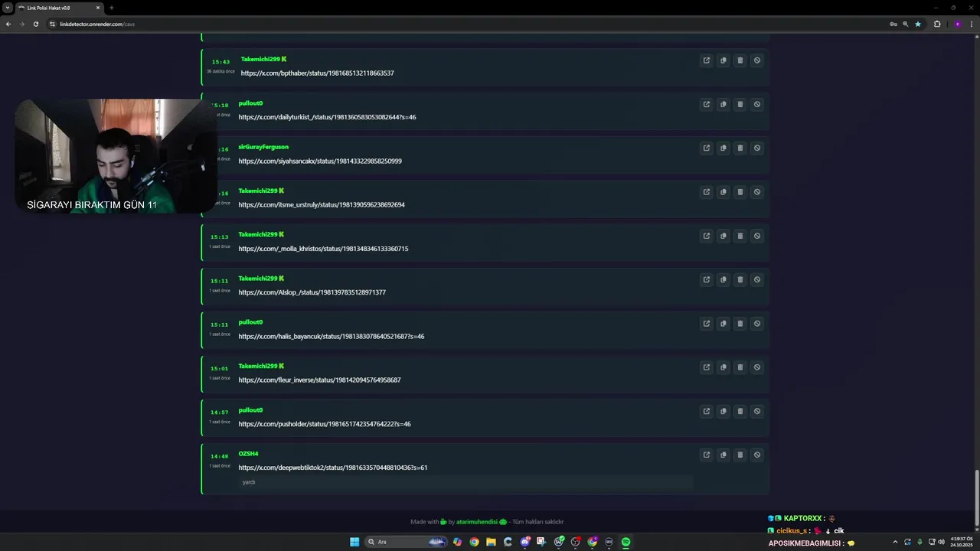Open the x.com/fleur_inverse status URL
The height and width of the screenshot is (551, 980).
[319, 380]
